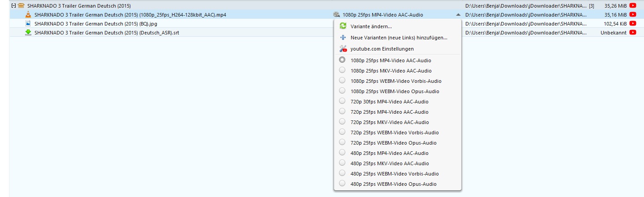This screenshot has width=644, height=197.
Task: Choose 'Neue Varianten (neue Links) hinzufügen...'
Action: (399, 38)
